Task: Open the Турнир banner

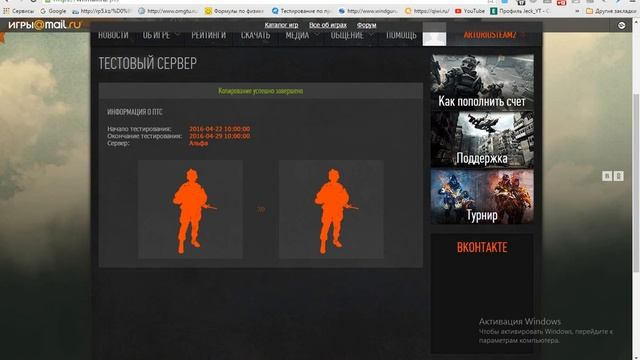Action: 482,197
